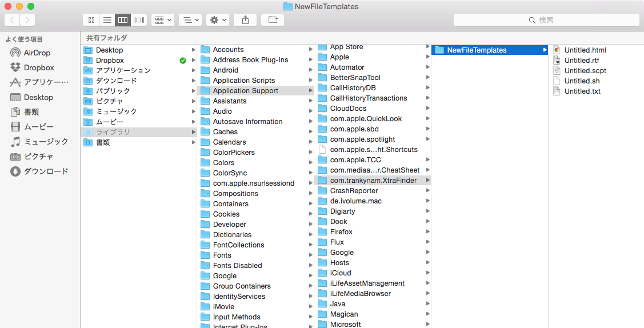
Task: Go back to the previous folder
Action: pos(12,20)
